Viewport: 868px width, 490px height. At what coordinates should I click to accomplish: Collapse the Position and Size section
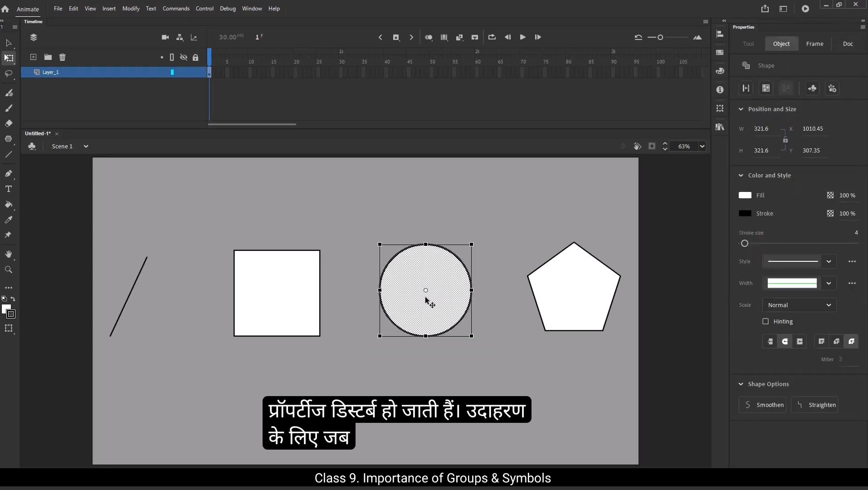(x=741, y=109)
